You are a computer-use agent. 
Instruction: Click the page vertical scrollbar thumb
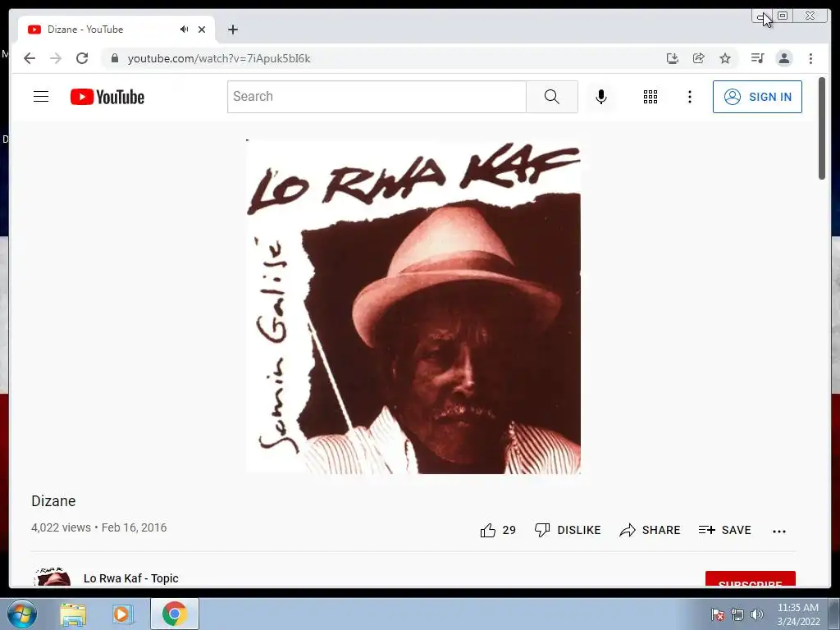822,129
